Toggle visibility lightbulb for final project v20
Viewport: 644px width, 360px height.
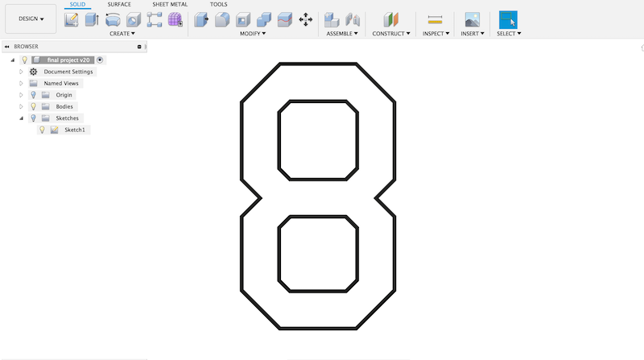click(25, 60)
